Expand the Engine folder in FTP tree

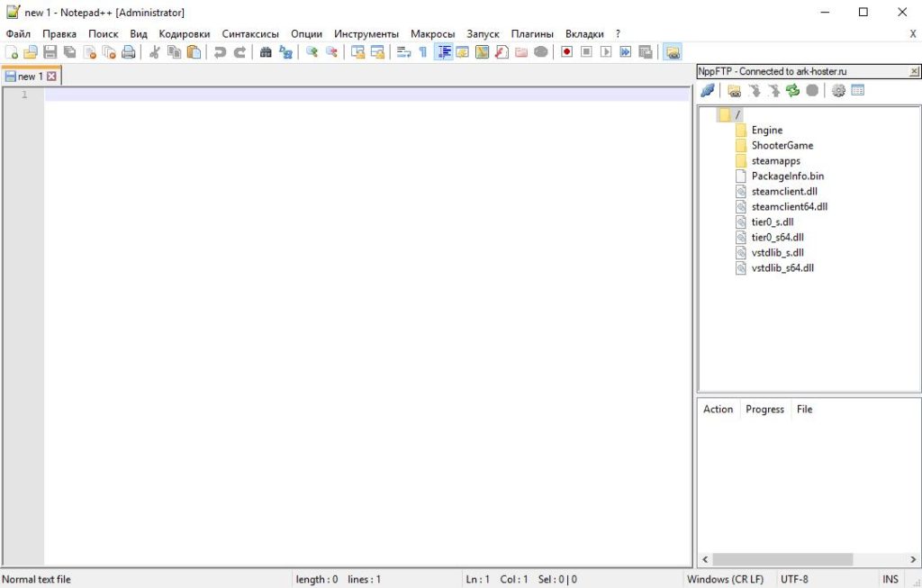(x=767, y=130)
